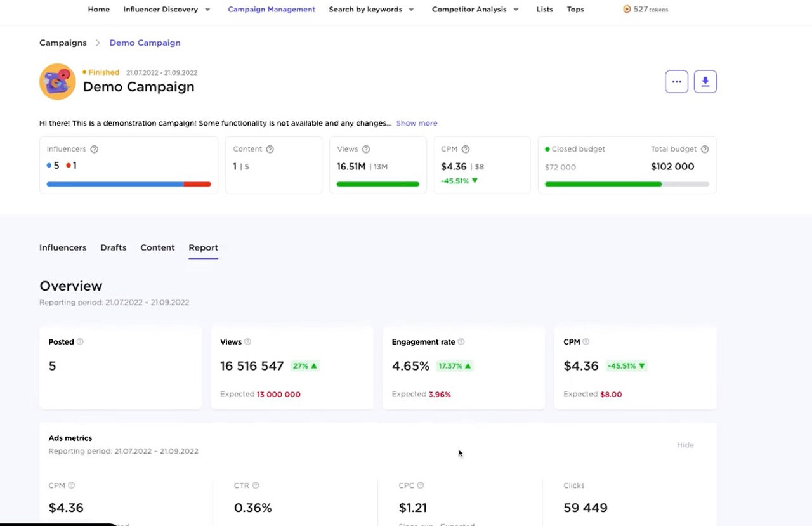This screenshot has width=812, height=526.
Task: Click Demo Campaign breadcrumb link
Action: pos(145,43)
